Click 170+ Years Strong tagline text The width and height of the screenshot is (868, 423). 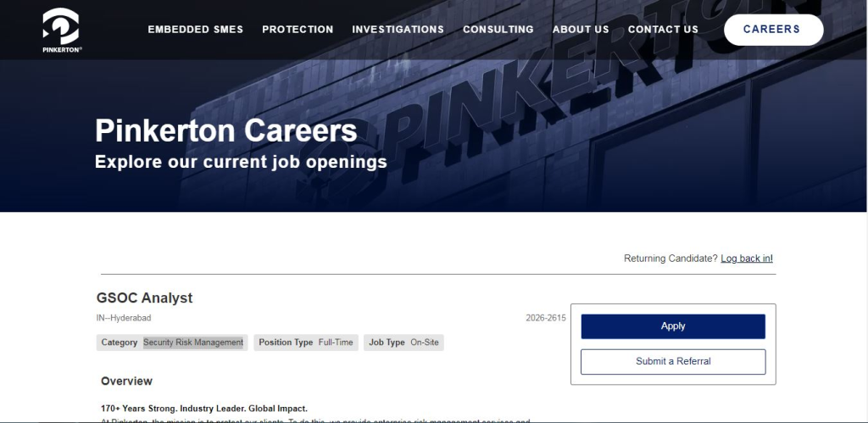[203, 409]
